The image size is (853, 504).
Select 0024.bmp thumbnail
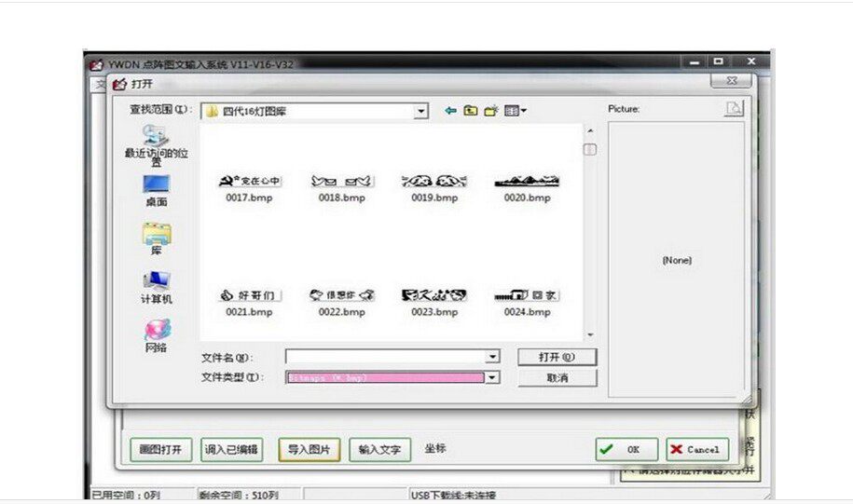(527, 295)
